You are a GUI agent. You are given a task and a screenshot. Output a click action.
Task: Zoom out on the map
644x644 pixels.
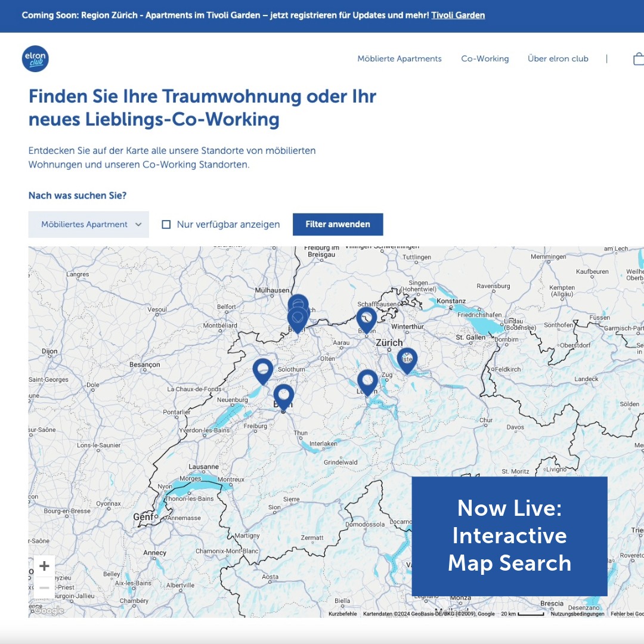coord(44,588)
